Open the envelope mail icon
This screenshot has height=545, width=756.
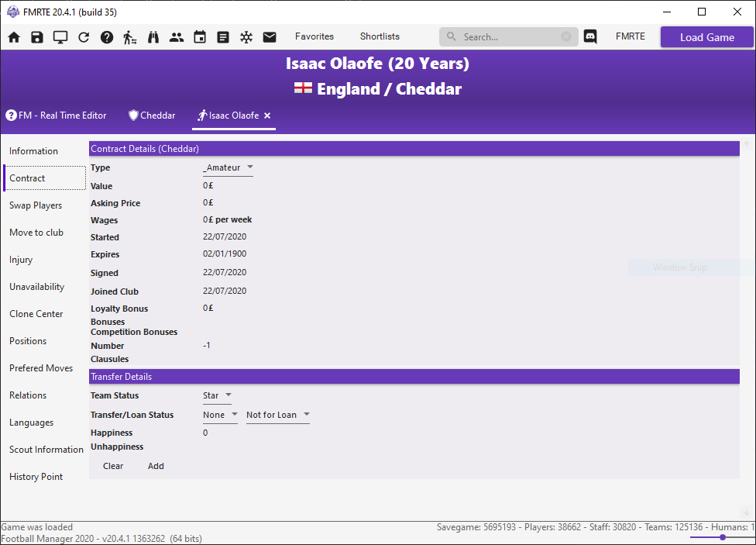270,37
